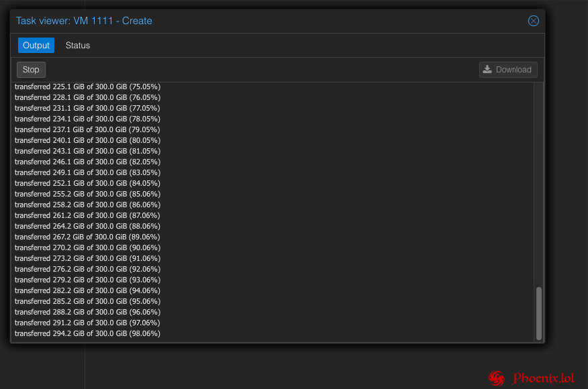Select the log line showing 98.06% transferred

tap(87, 333)
